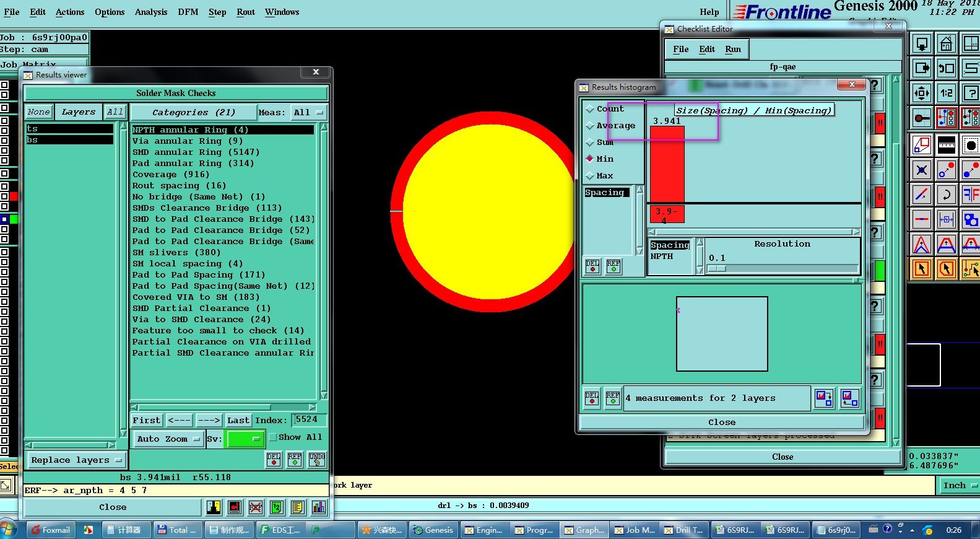
Task: Select 'Coverage (916)' category
Action: point(171,175)
